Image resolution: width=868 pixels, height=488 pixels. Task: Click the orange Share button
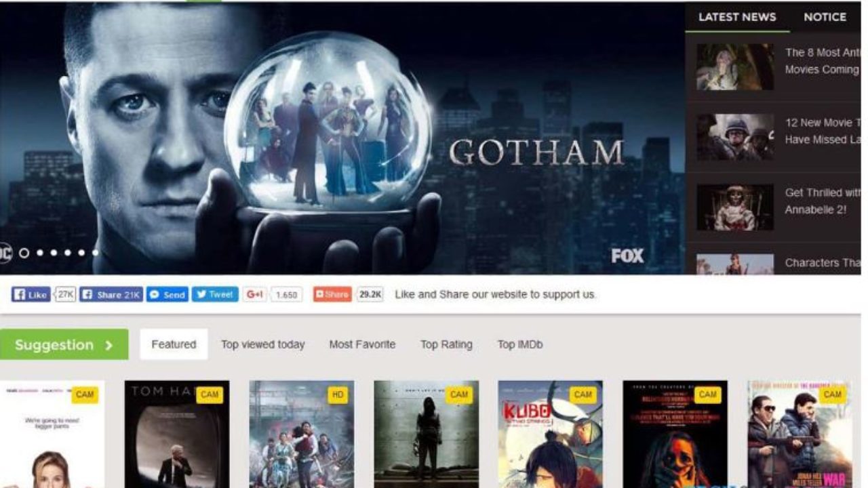(332, 295)
